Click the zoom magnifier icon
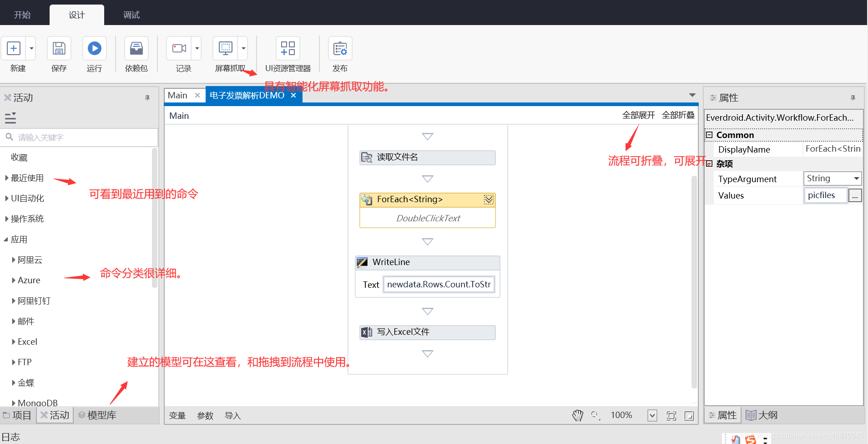This screenshot has height=444, width=868. (x=595, y=415)
